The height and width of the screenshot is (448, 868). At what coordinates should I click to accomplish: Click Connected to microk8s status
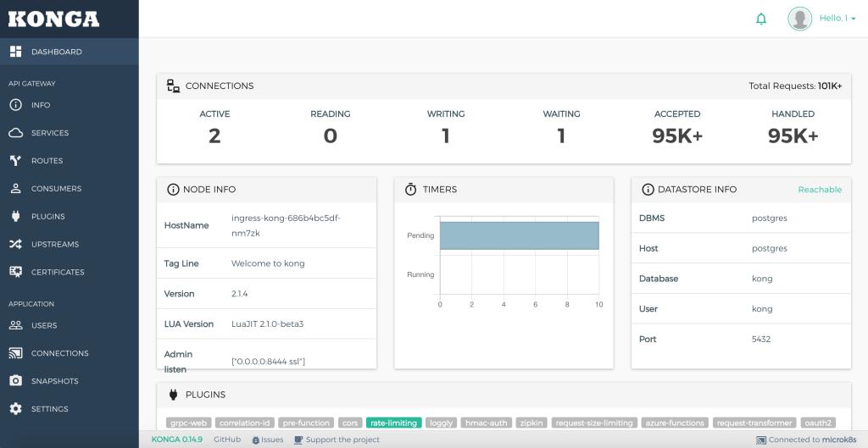[807, 440]
